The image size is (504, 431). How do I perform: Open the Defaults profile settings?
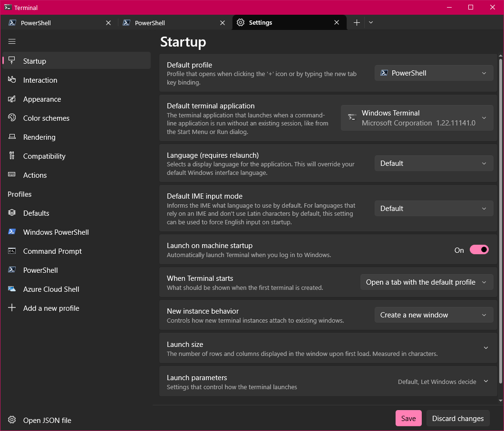77,213
